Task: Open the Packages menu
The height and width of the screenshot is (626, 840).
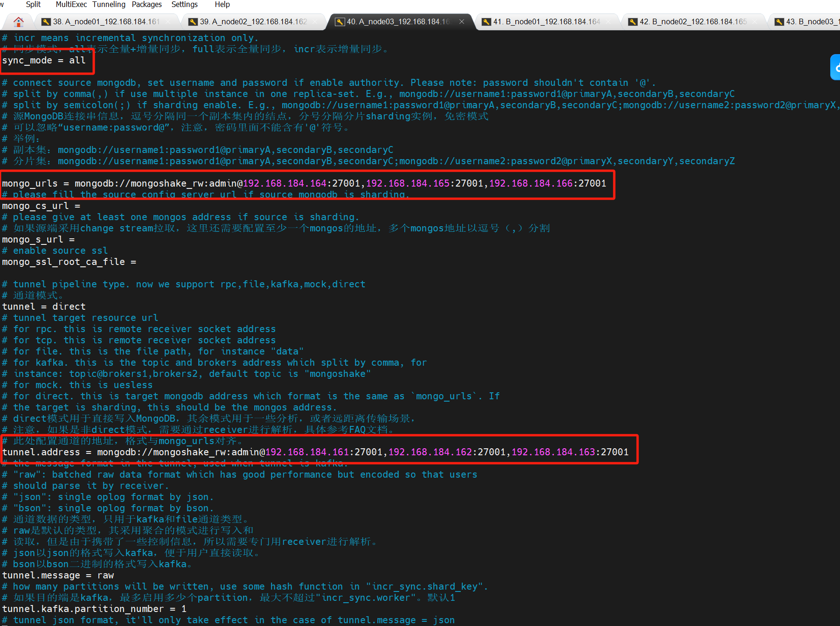Action: (x=147, y=4)
